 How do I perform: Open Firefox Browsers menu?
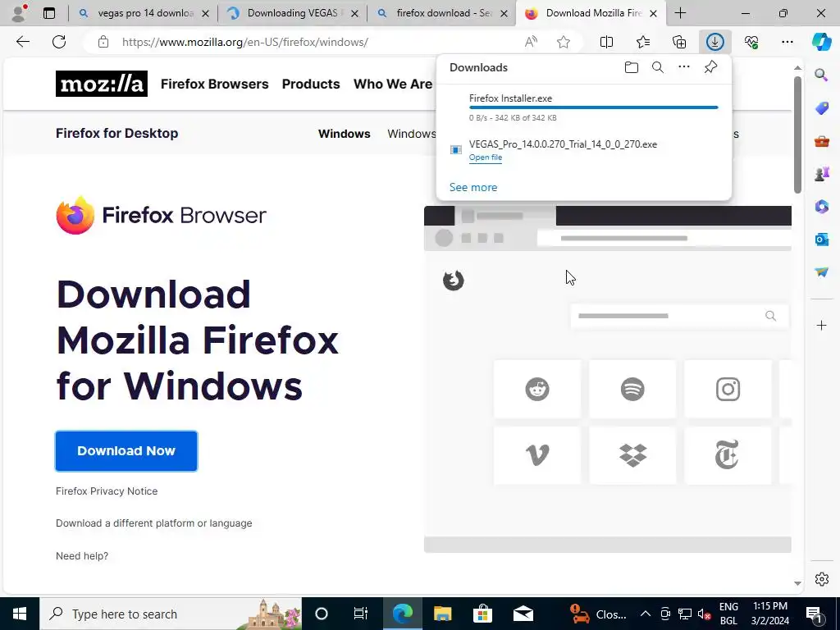[x=214, y=84]
